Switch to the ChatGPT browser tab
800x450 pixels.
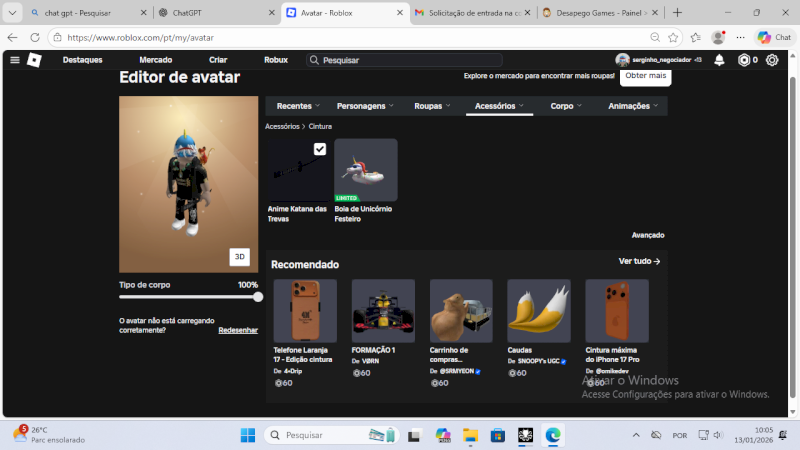[x=216, y=13]
